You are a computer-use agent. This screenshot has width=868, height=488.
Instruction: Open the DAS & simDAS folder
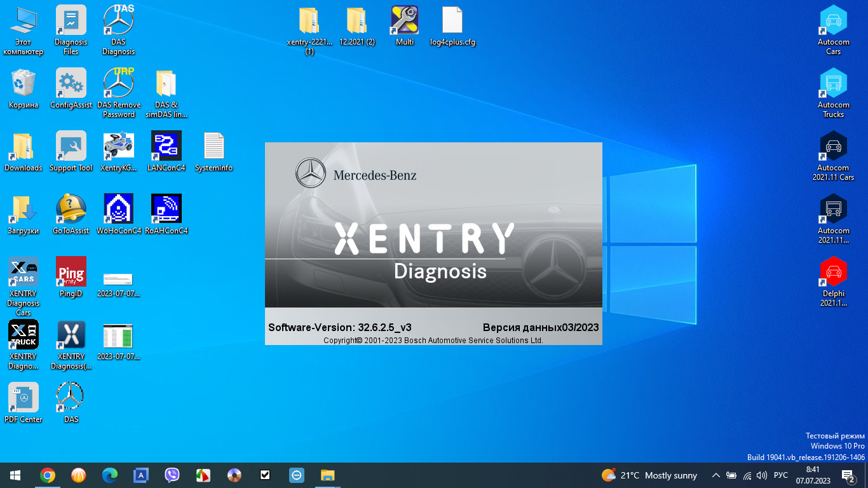click(166, 92)
